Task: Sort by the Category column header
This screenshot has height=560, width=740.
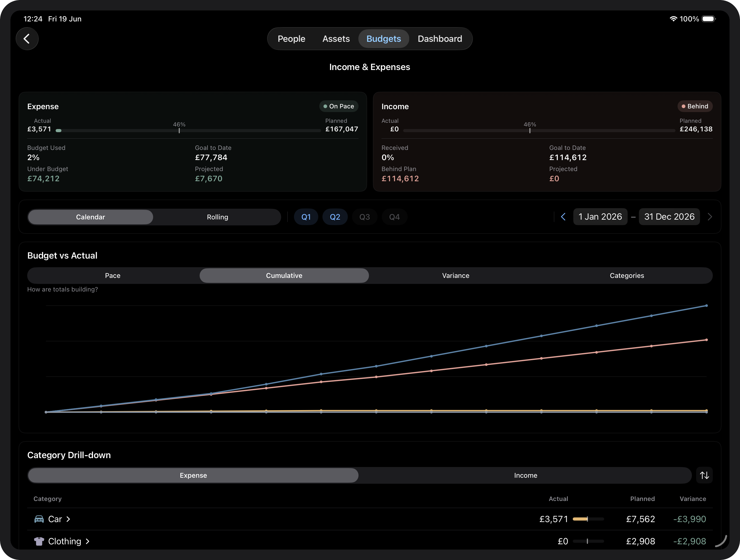Action: 48,498
